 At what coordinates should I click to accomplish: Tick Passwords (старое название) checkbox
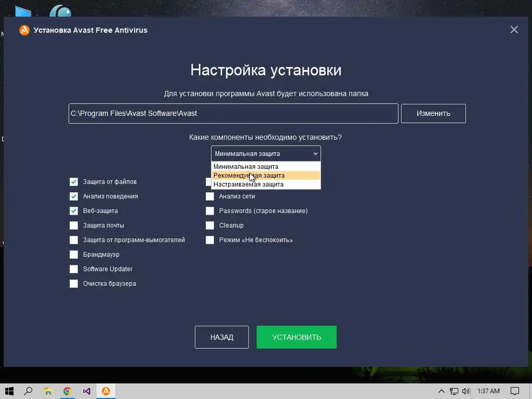click(x=210, y=211)
